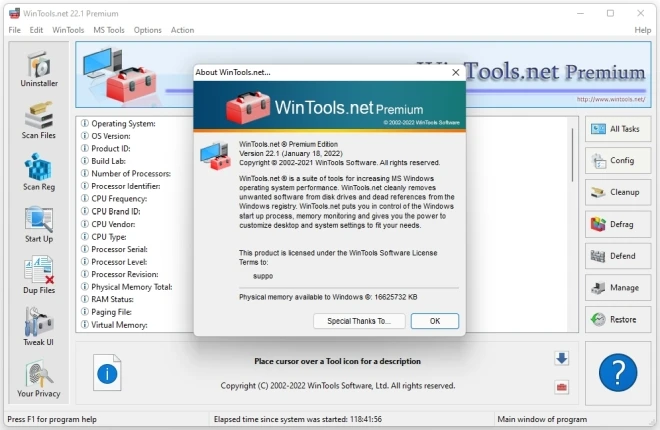Select the CPU Vendor row
The height and width of the screenshot is (430, 660).
108,224
